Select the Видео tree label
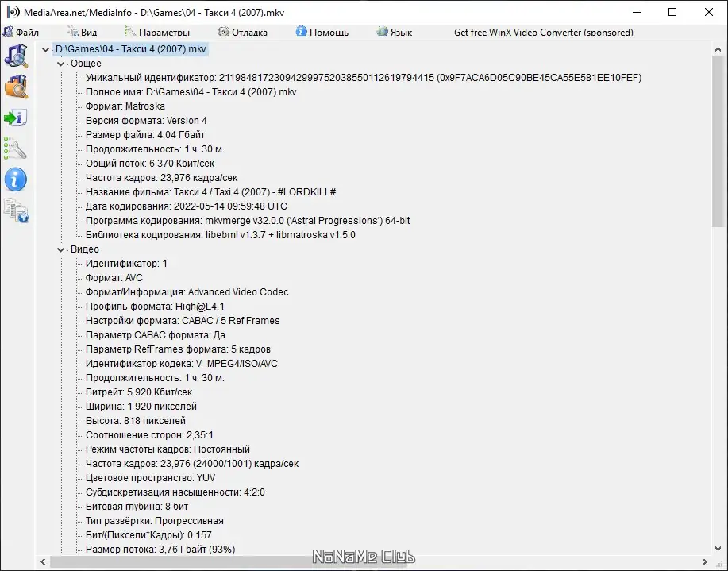728x571 pixels. click(x=84, y=249)
